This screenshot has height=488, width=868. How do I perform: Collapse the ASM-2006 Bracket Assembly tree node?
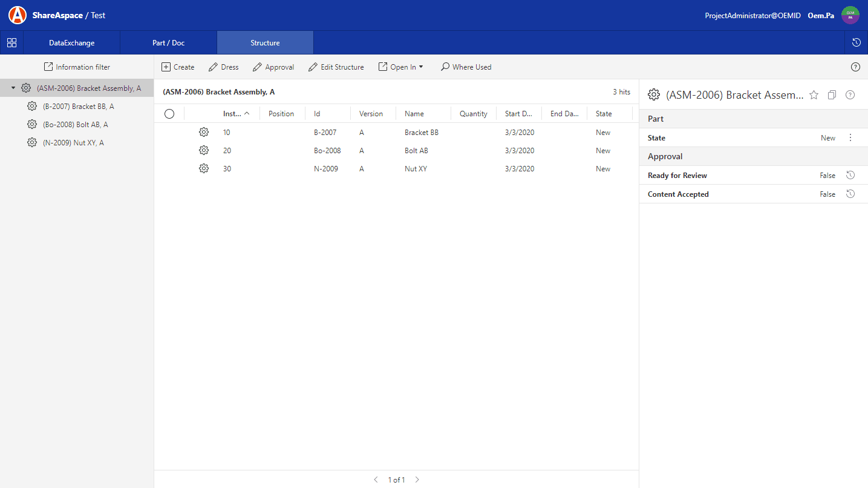click(x=13, y=87)
